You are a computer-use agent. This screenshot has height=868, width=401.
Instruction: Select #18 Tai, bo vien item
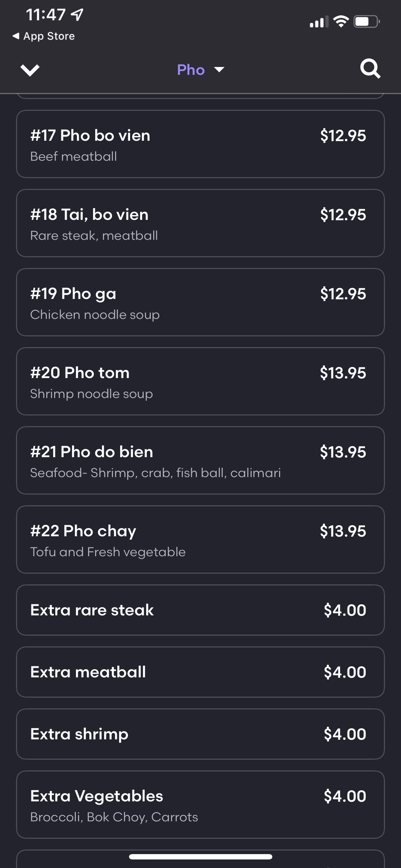[200, 223]
